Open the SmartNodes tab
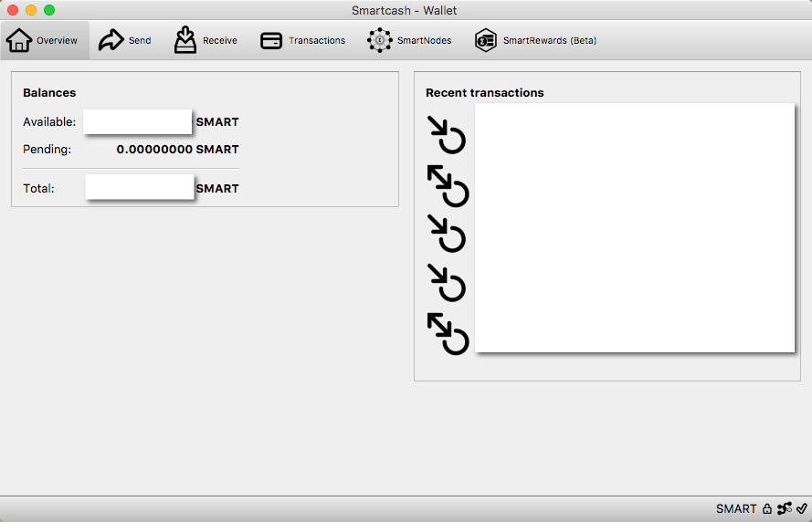 409,40
